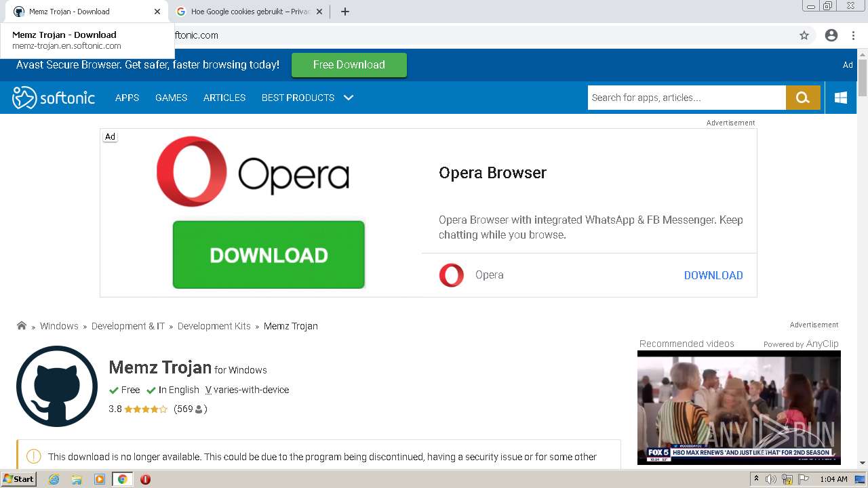The height and width of the screenshot is (488, 868).
Task: Click the big green DOWNLOAD button
Action: [269, 255]
